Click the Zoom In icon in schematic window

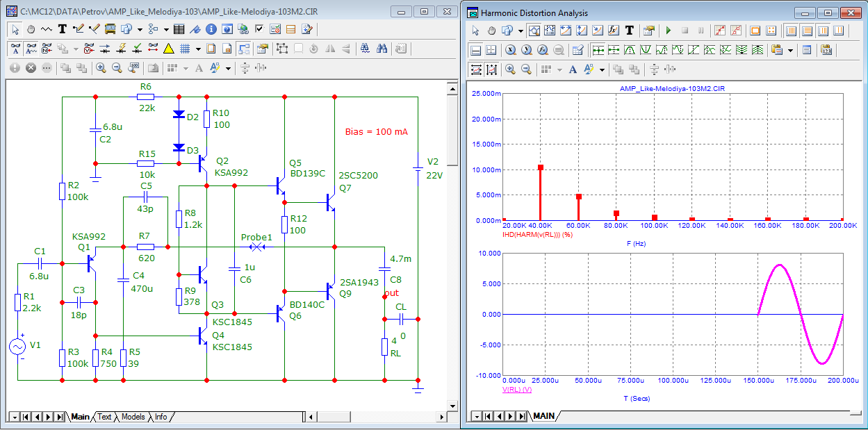tap(101, 68)
